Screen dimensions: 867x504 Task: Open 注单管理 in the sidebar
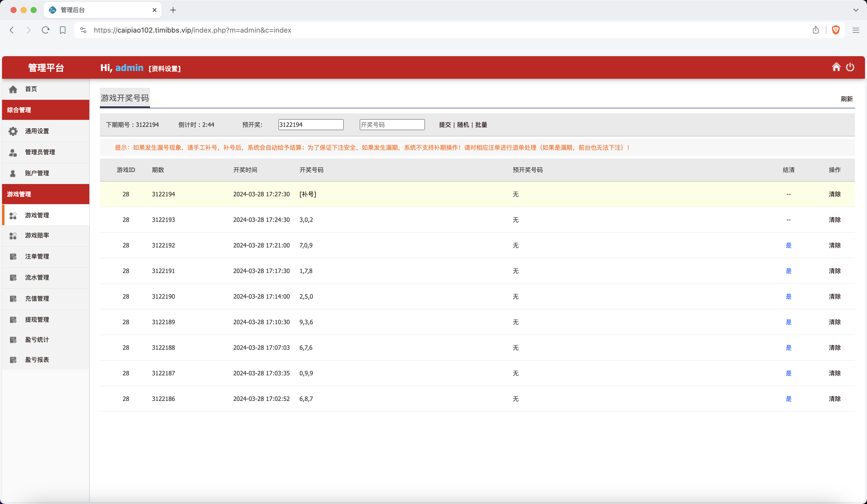(x=37, y=257)
